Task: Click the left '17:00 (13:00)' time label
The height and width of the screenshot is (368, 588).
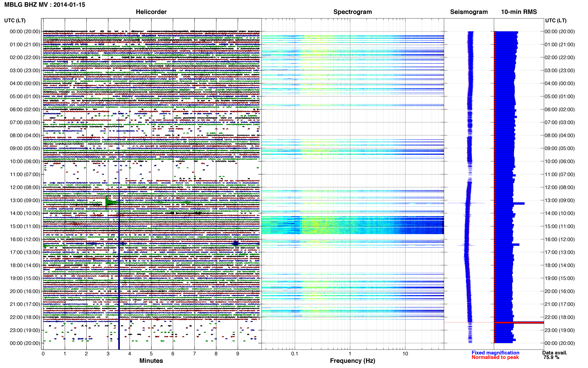Action: [25, 252]
